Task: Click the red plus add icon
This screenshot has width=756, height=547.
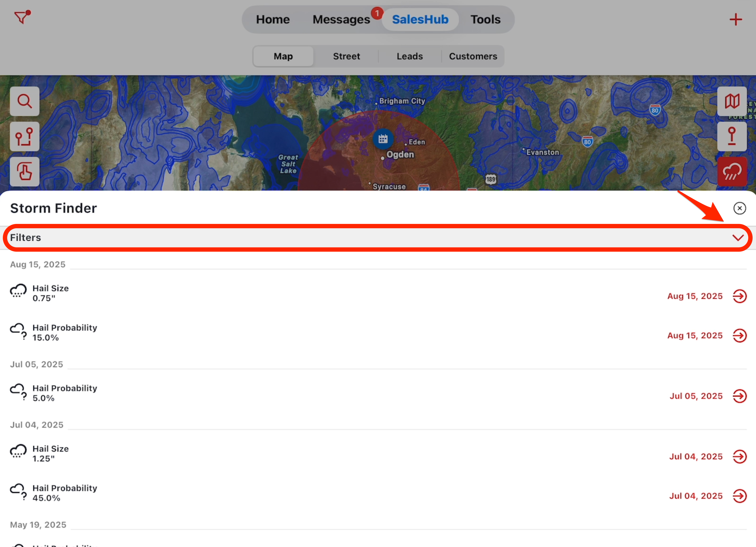Action: click(x=735, y=19)
